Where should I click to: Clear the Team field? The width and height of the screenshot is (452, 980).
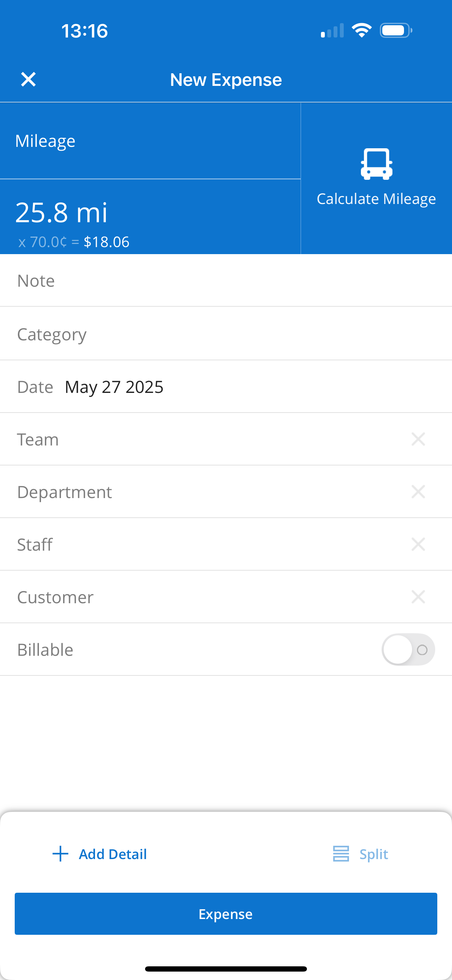pyautogui.click(x=418, y=439)
